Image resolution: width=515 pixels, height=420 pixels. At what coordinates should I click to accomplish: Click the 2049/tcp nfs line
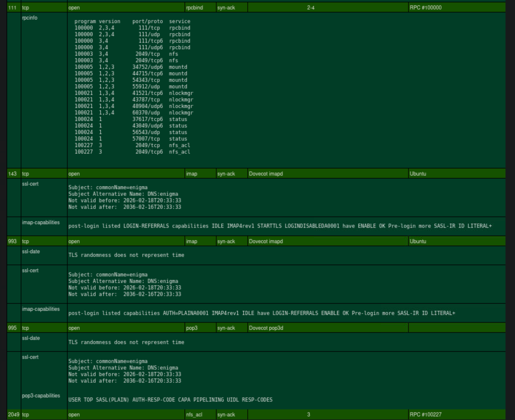126,54
